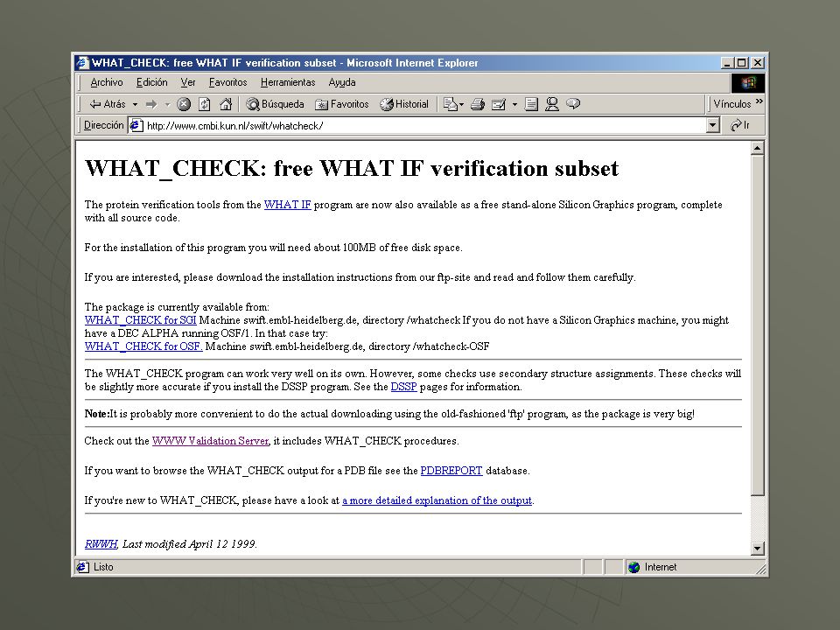Click the Messenger person icon
Screen dimensions: 840x630
tap(552, 104)
